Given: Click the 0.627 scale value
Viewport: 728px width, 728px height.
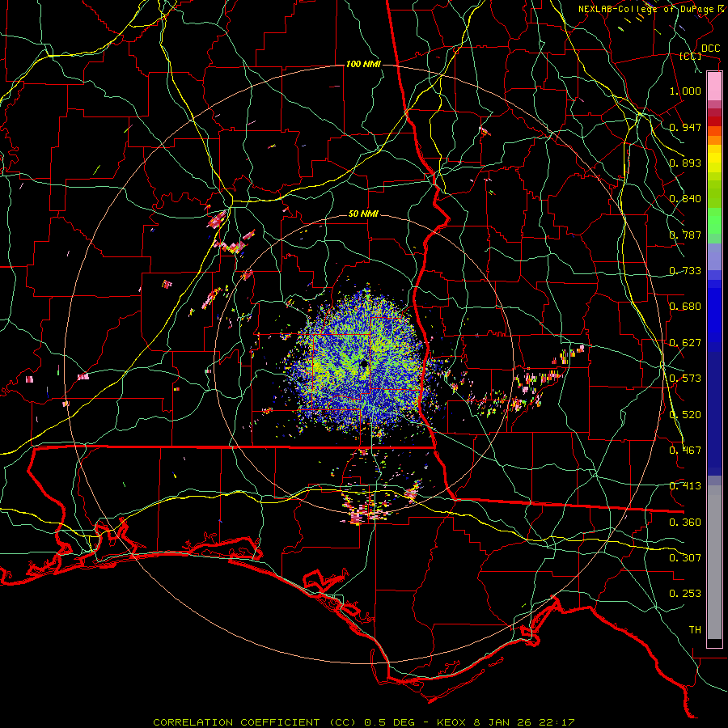Looking at the screenshot, I should pos(685,343).
